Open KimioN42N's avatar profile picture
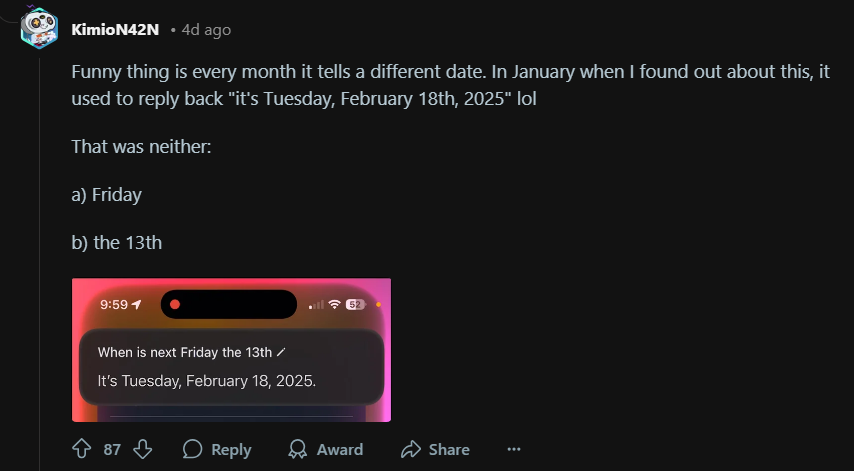The width and height of the screenshot is (854, 471). coord(39,28)
